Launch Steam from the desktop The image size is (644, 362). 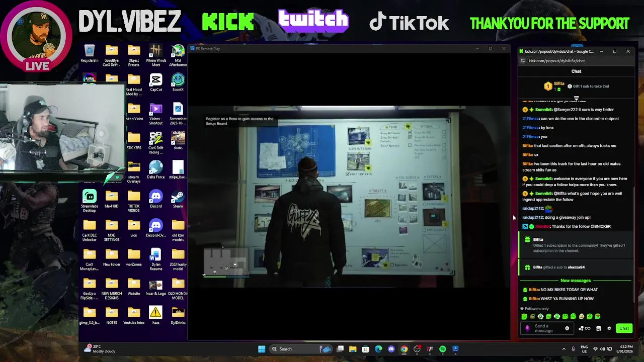[x=178, y=200]
